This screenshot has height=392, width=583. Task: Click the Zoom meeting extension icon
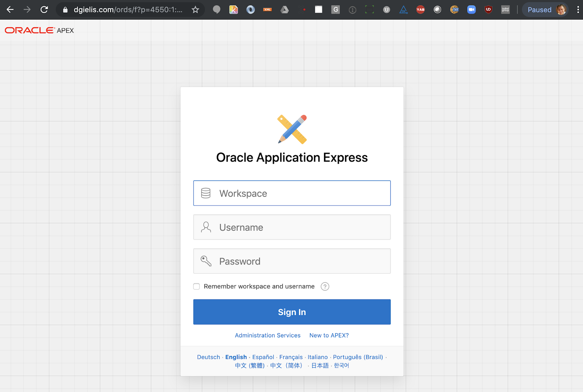(x=472, y=9)
